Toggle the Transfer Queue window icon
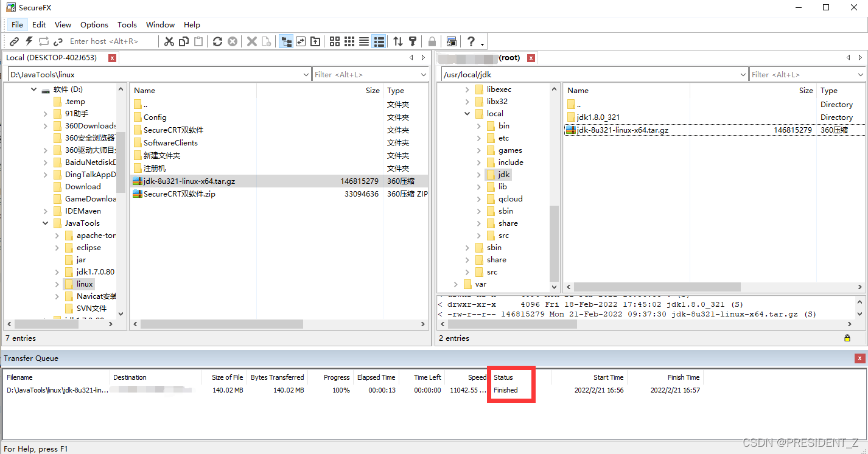The height and width of the screenshot is (454, 868). [452, 41]
